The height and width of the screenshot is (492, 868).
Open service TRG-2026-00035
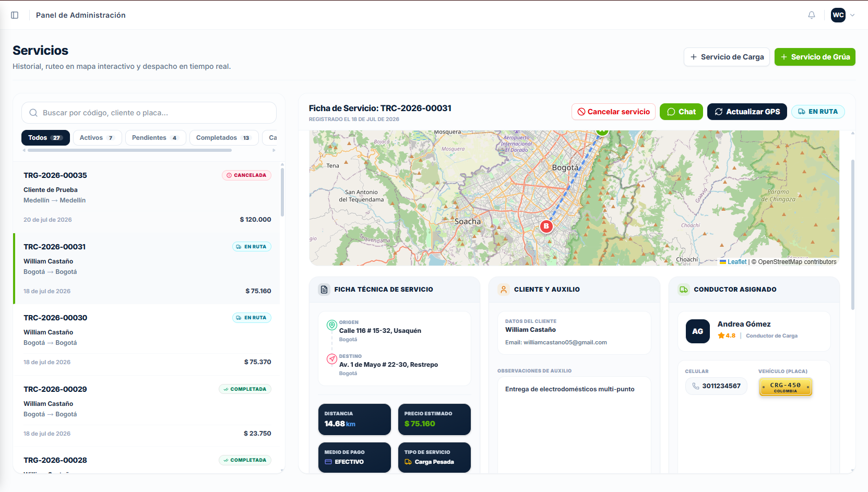[x=147, y=197]
